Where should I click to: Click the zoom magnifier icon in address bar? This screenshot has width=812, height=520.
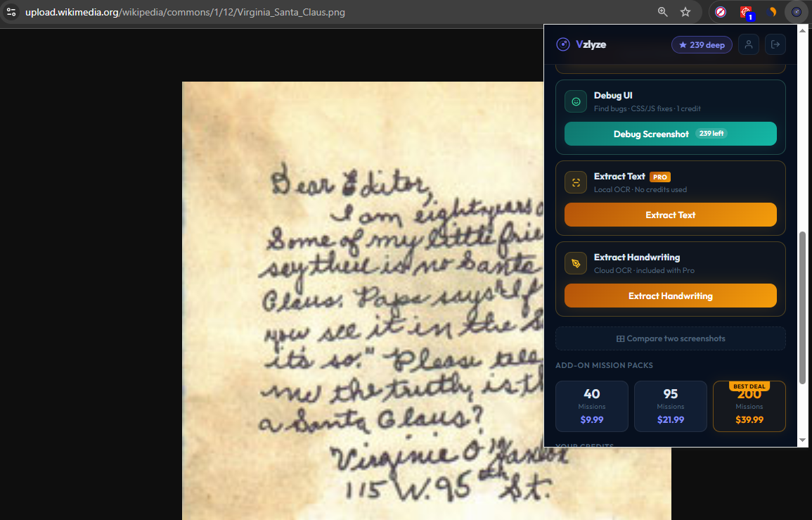[662, 12]
